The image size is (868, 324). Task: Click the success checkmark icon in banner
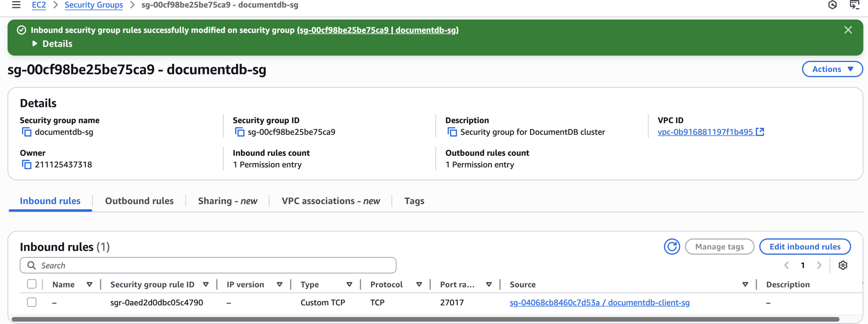coord(22,30)
